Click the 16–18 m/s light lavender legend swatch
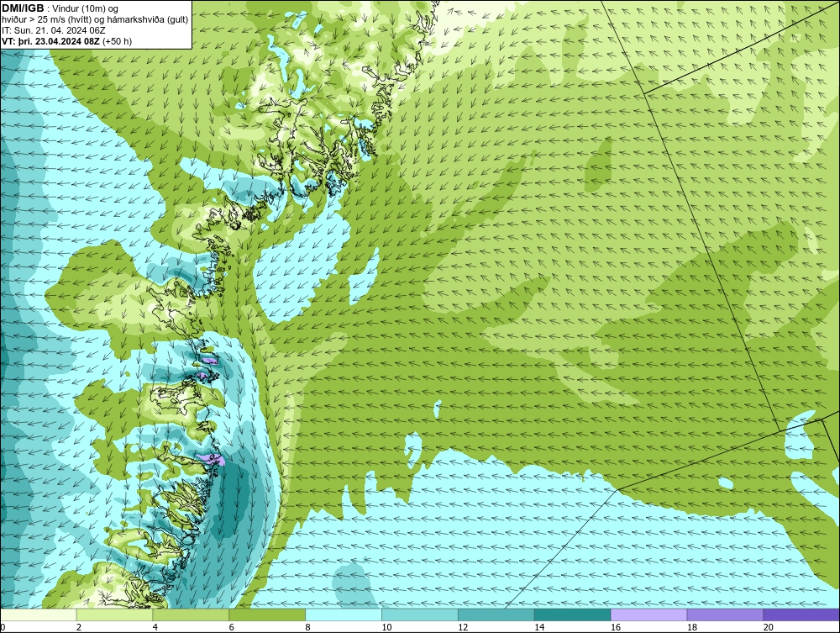 click(x=648, y=615)
